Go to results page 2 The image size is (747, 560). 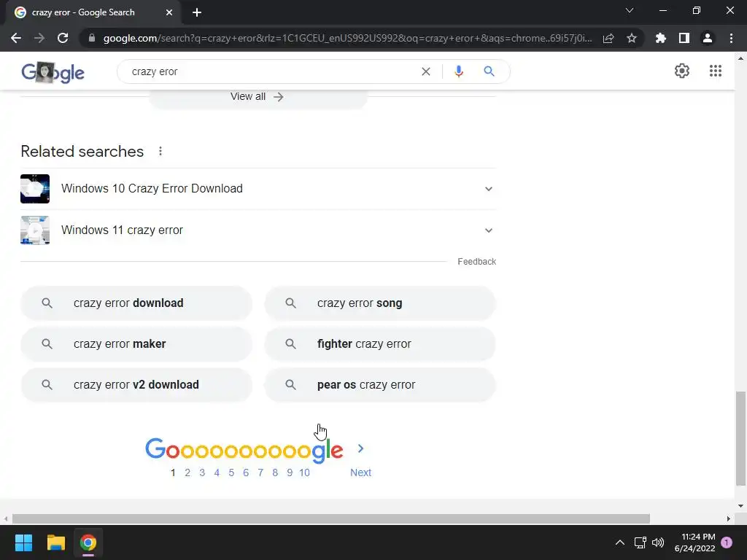[x=187, y=472]
